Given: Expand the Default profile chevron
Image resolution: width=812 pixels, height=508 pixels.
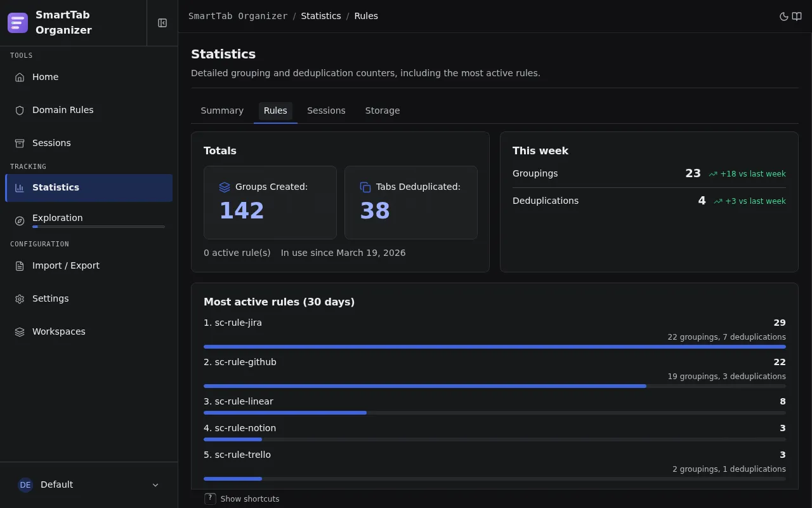Looking at the screenshot, I should (155, 485).
